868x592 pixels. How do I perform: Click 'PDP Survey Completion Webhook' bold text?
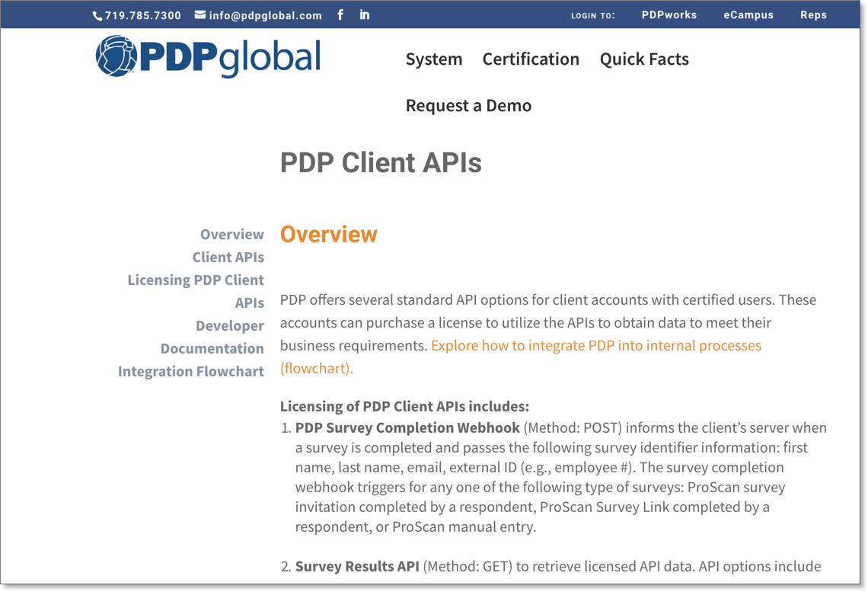click(407, 427)
